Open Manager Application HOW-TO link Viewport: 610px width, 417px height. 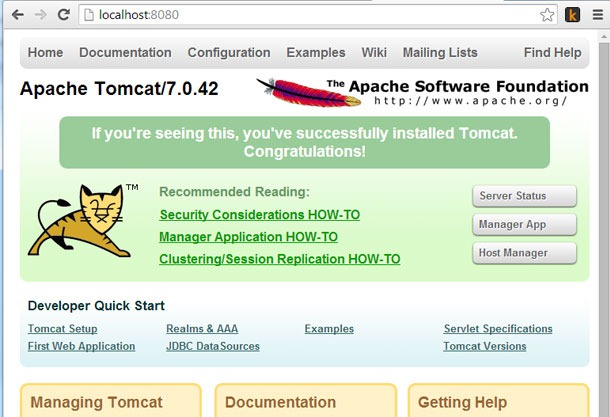coord(249,237)
